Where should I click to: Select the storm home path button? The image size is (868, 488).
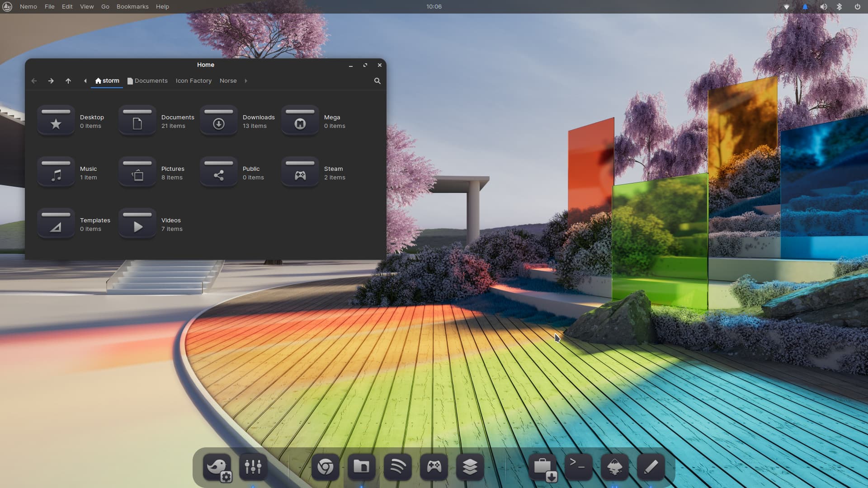pyautogui.click(x=107, y=81)
